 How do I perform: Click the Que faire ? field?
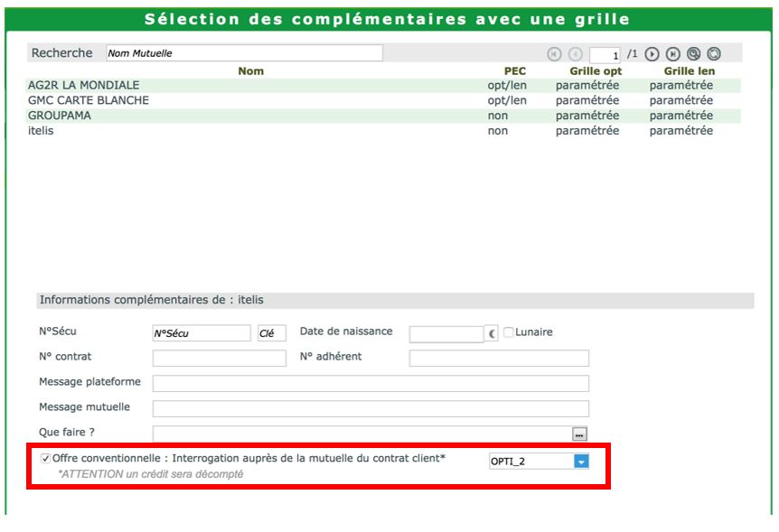tap(362, 434)
